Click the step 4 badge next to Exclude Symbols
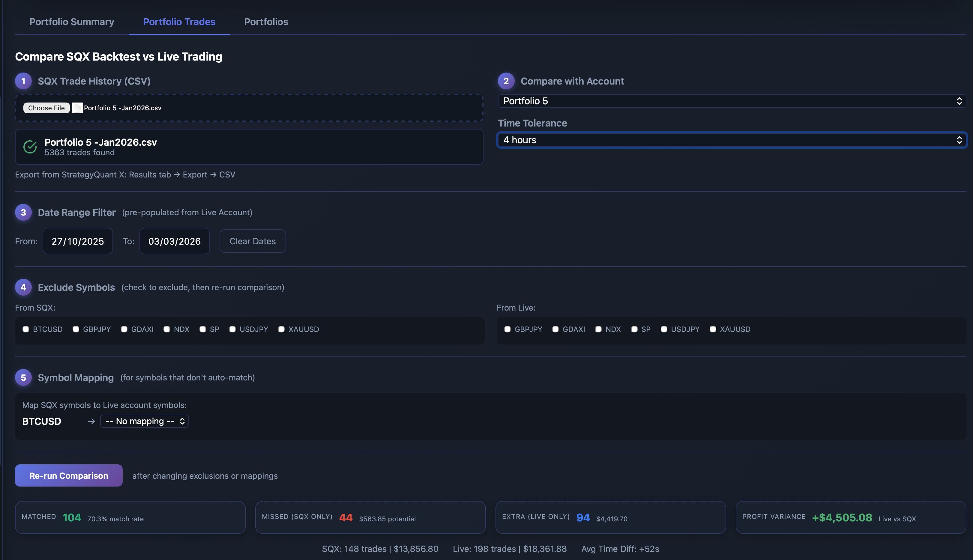The image size is (973, 560). [23, 287]
